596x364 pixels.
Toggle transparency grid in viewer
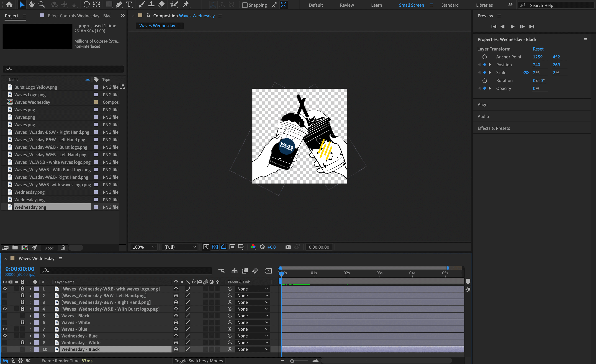pyautogui.click(x=215, y=247)
